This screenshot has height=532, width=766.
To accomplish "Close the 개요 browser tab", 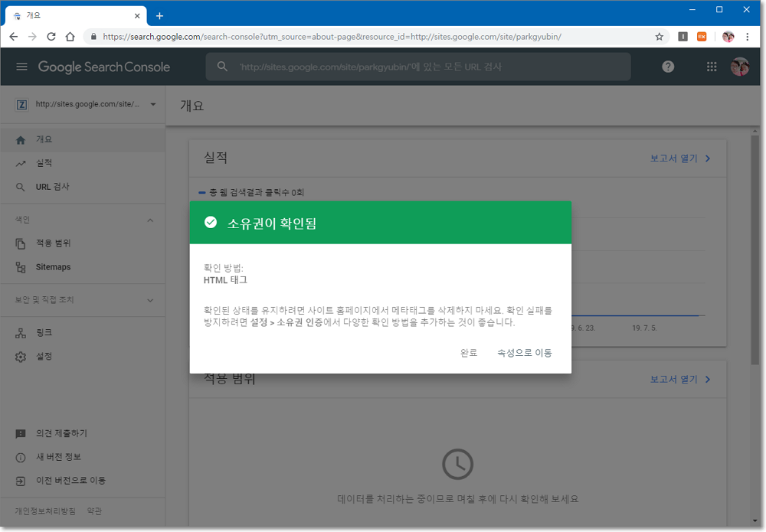I will pyautogui.click(x=137, y=15).
